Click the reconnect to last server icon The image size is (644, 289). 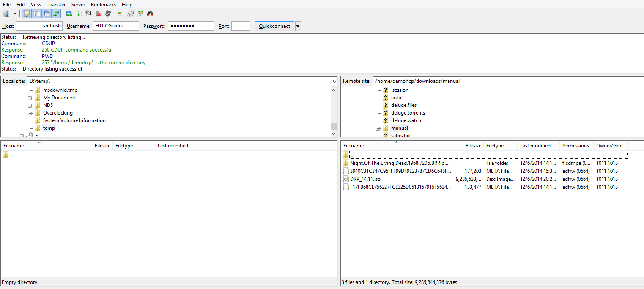pos(108,14)
